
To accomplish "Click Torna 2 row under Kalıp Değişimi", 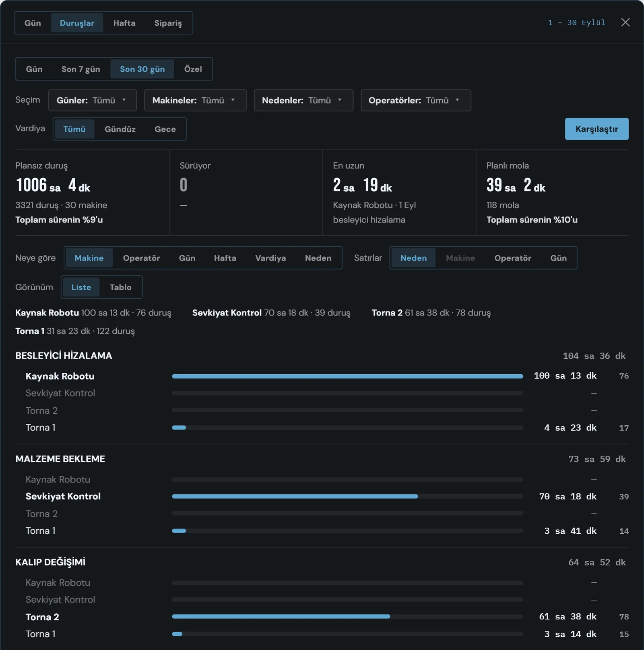I will [x=322, y=617].
